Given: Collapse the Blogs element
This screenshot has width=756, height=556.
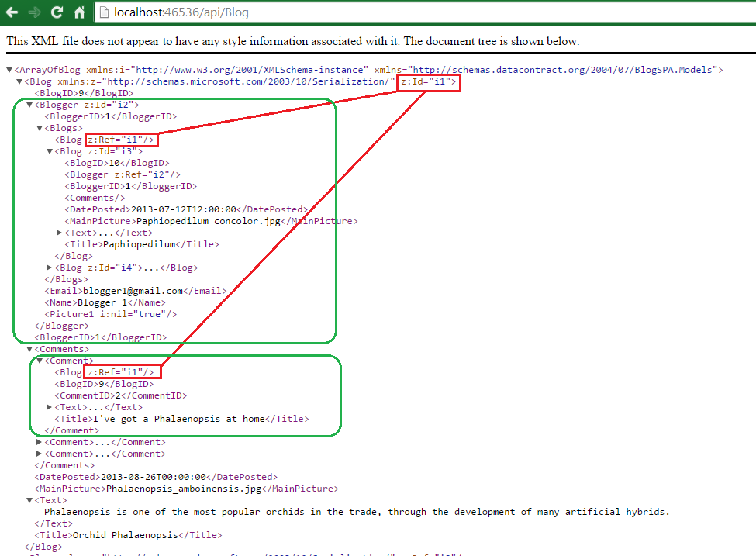Looking at the screenshot, I should [x=40, y=128].
